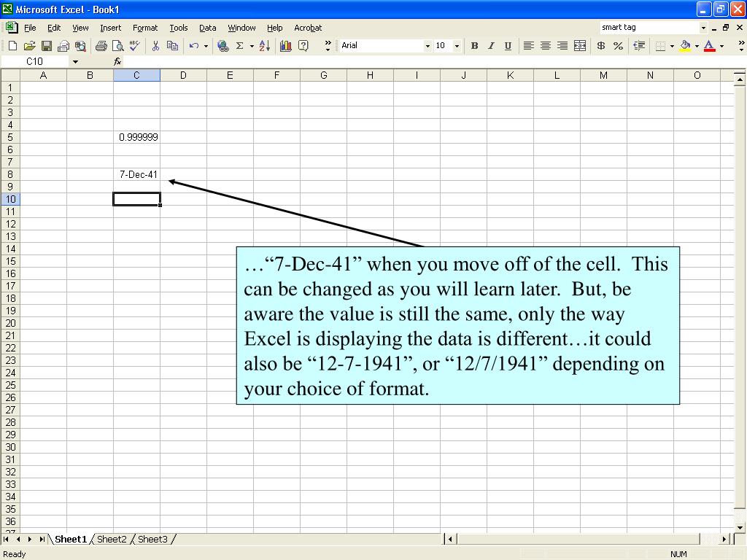Click the indent icon in formatting toolbar
This screenshot has height=560, width=747.
[x=639, y=46]
